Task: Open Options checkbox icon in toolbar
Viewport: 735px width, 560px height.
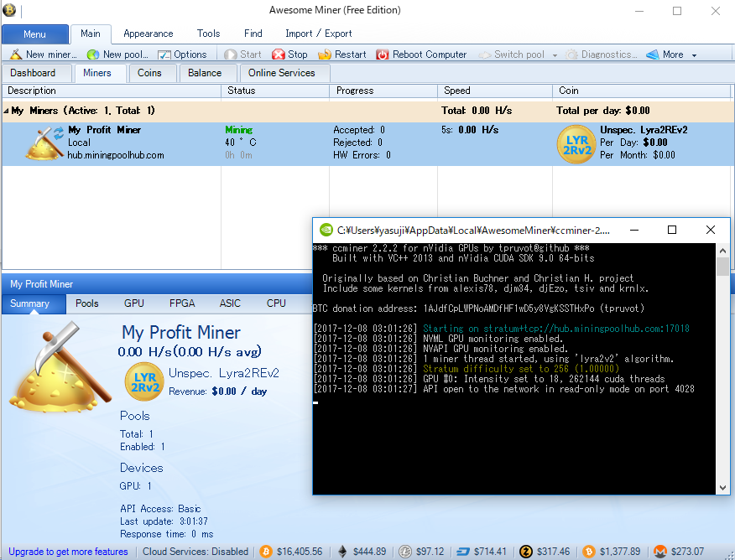Action: click(164, 54)
